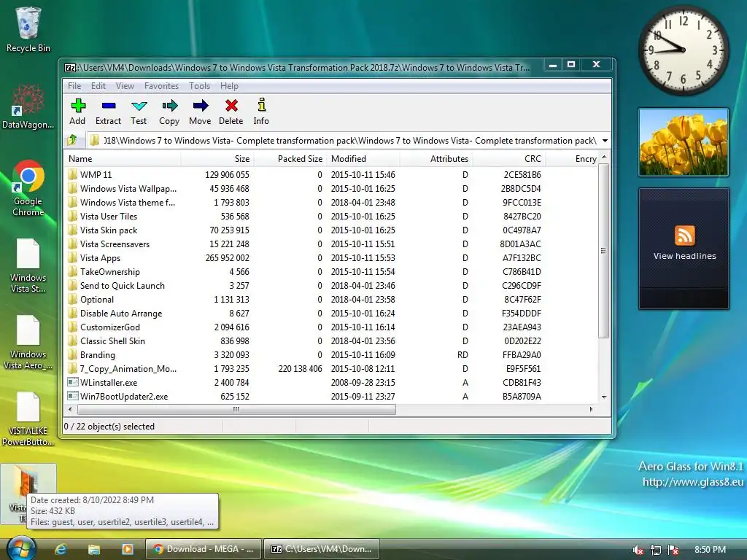Sort by the Name column header
Viewport: 747px width, 560px height.
coord(122,158)
